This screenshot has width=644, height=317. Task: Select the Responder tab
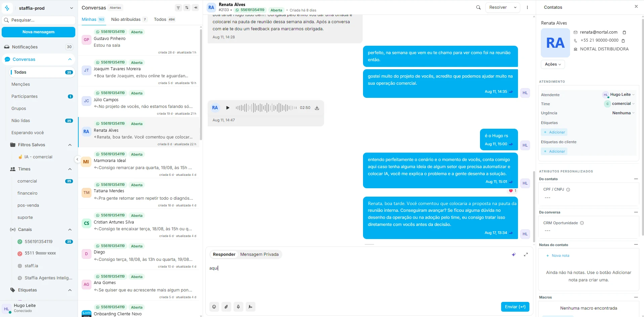pos(224,254)
